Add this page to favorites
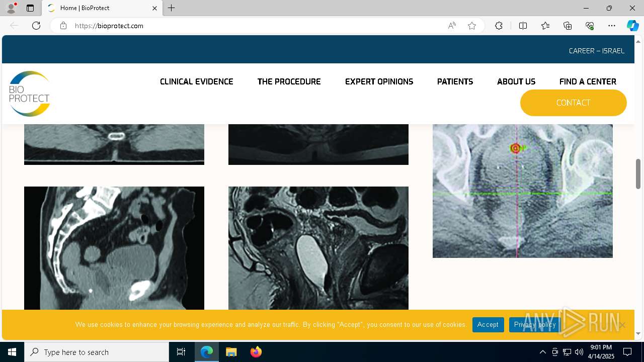644x362 pixels. [x=472, y=26]
